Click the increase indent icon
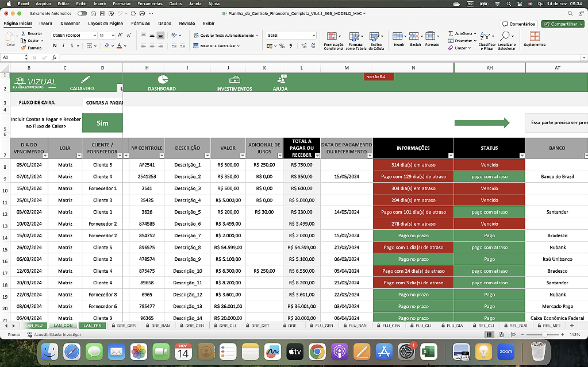588x367 pixels. coord(183,46)
